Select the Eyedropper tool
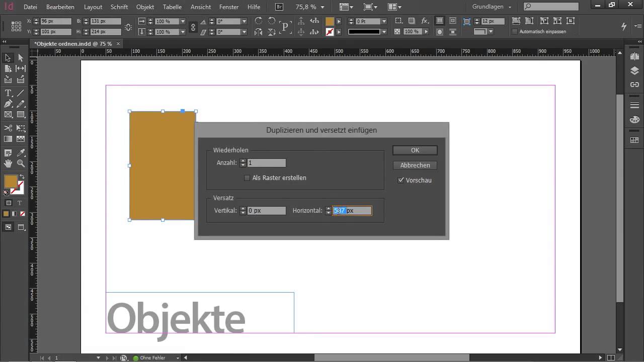 [x=21, y=153]
